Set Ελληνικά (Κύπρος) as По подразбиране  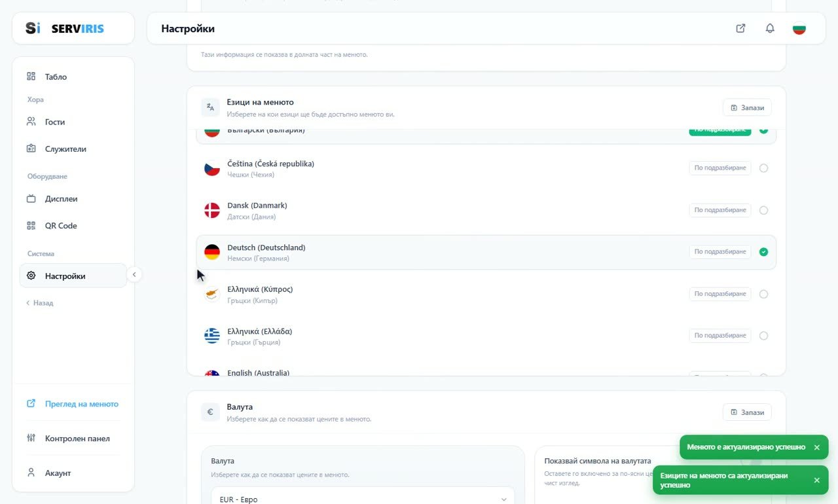pos(720,294)
